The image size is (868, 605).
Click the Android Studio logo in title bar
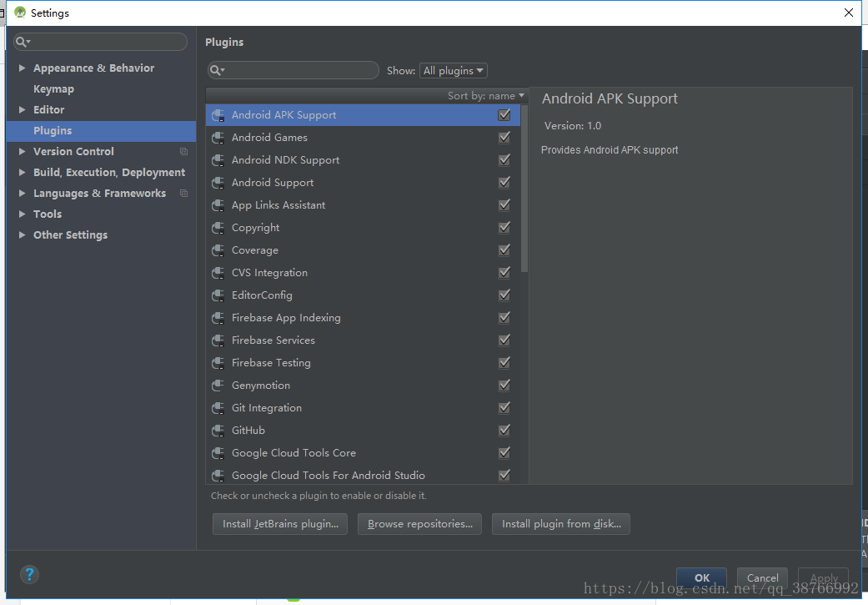(20, 13)
